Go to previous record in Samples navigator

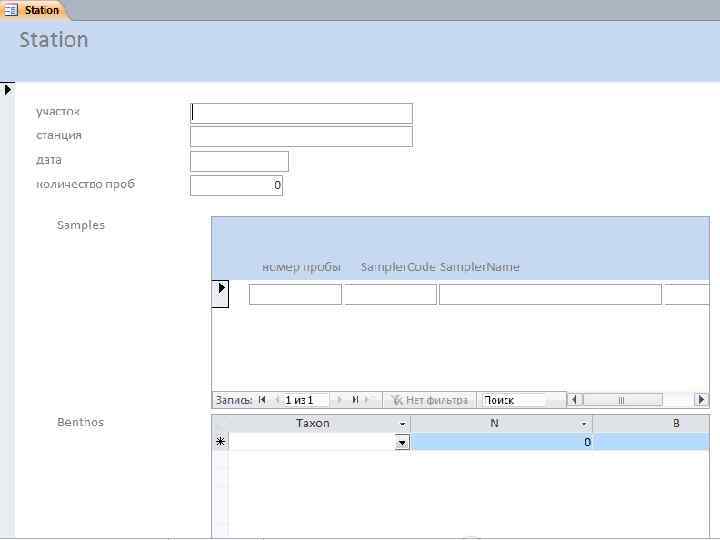click(x=276, y=400)
